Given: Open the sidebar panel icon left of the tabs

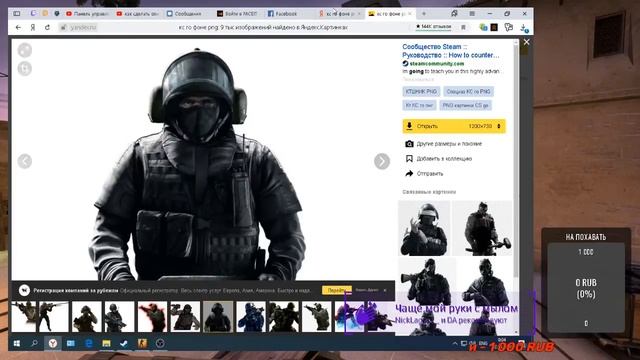Looking at the screenshot, I should point(17,13).
